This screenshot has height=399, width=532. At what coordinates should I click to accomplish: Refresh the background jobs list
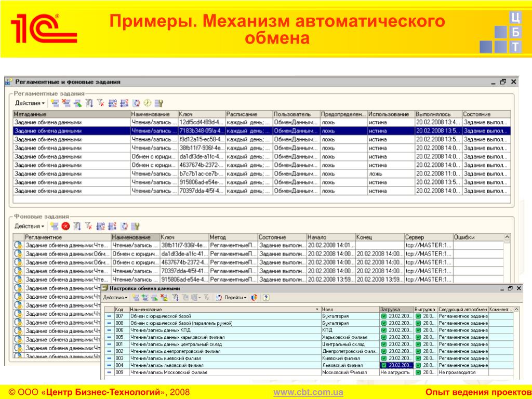(x=124, y=227)
